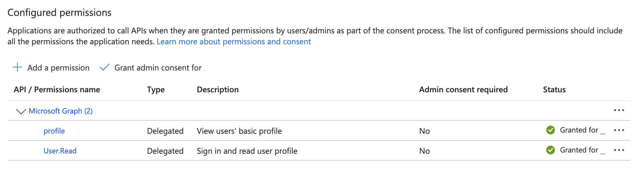Click Grant admin consent for button label
Image resolution: width=644 pixels, height=174 pixels.
pyautogui.click(x=158, y=68)
